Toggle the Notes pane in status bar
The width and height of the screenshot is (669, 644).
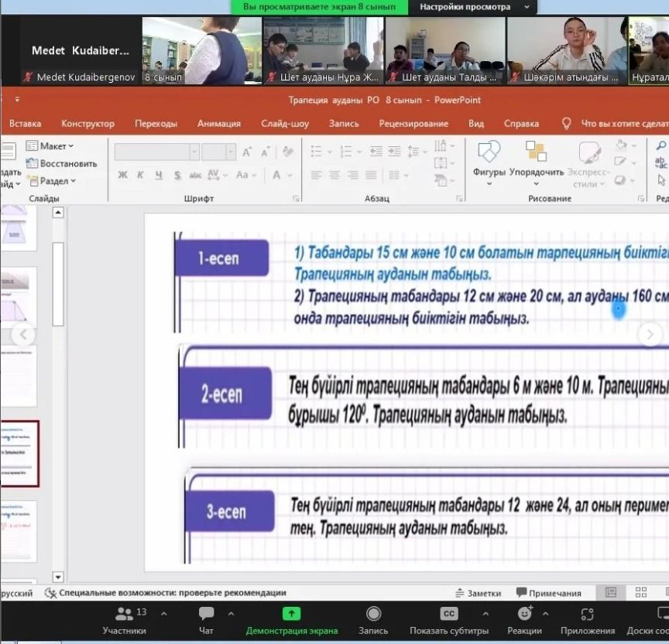point(477,593)
